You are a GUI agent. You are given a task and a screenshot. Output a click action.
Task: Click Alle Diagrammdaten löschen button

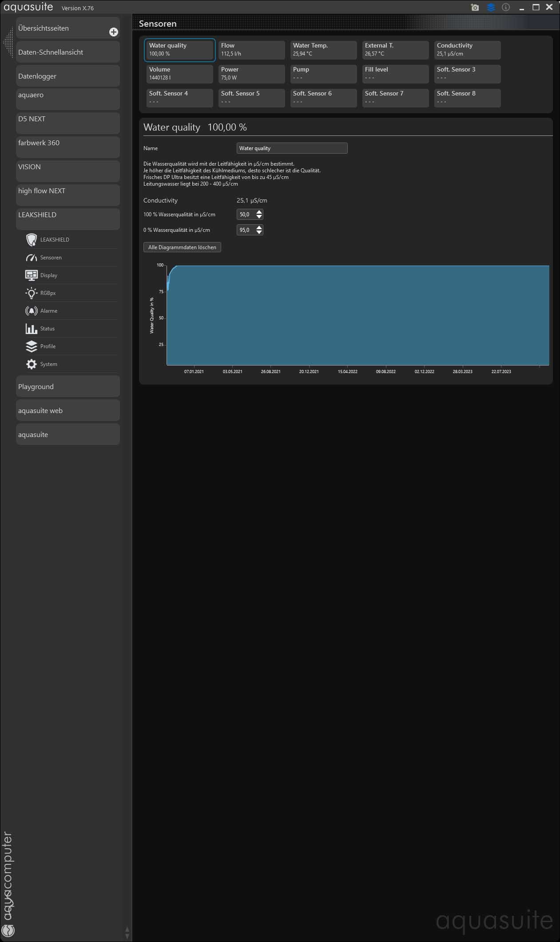(x=182, y=247)
